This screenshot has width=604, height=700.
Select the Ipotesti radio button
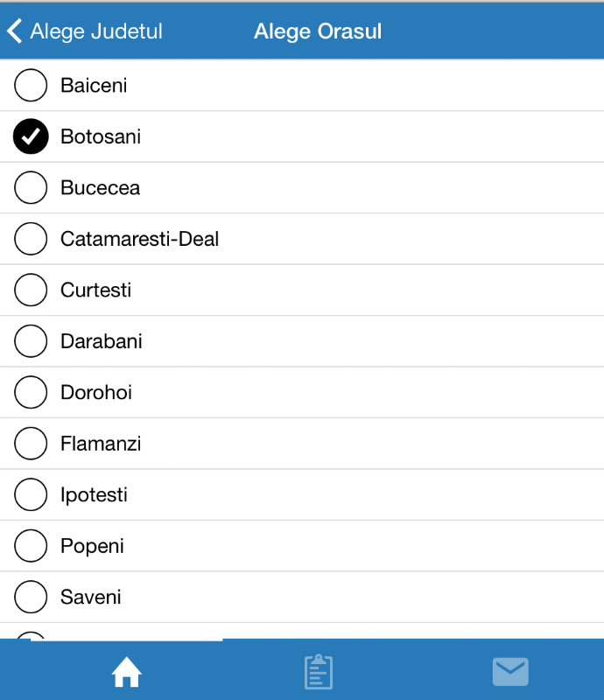(31, 494)
